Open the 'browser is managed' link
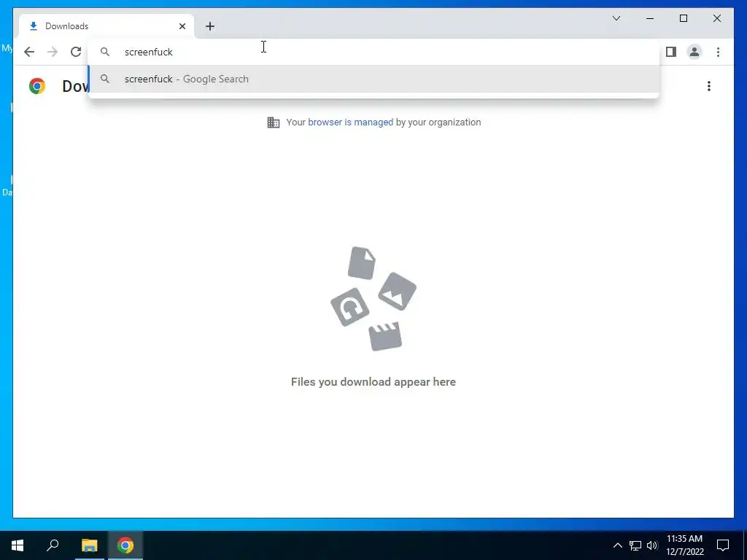The width and height of the screenshot is (747, 560). [351, 122]
